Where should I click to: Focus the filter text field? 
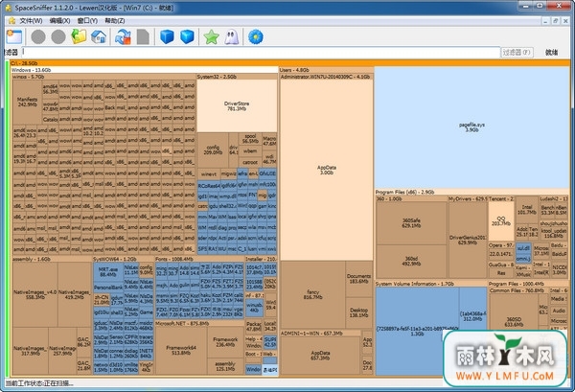(x=261, y=52)
